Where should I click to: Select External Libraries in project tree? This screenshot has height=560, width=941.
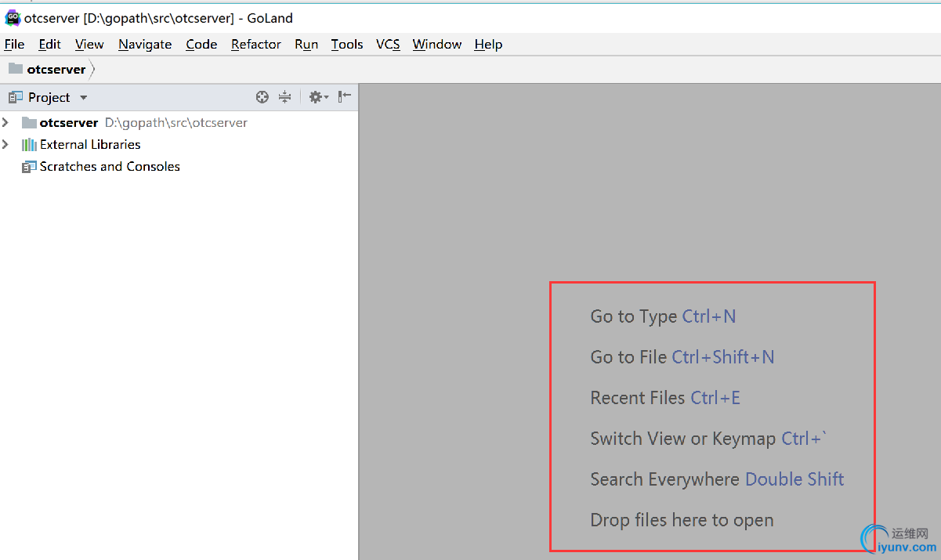(90, 144)
